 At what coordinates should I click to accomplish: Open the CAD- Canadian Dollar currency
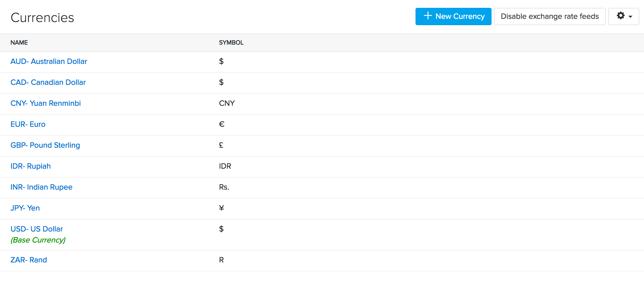point(48,82)
